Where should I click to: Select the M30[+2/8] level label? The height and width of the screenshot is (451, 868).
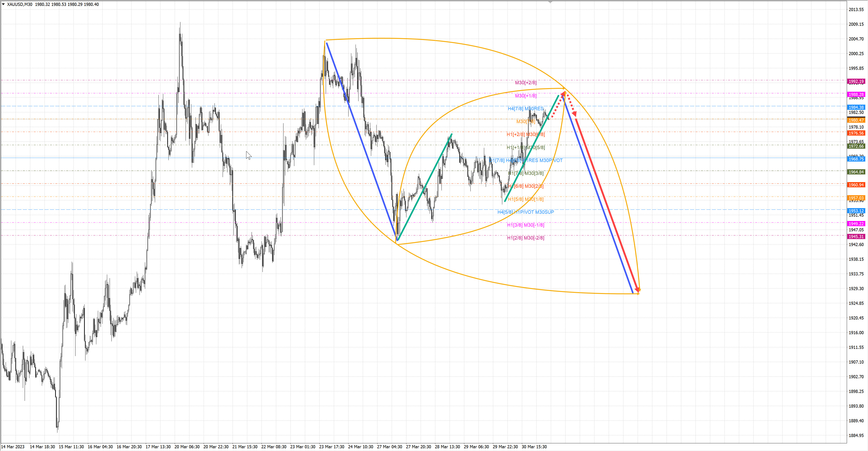click(x=526, y=82)
